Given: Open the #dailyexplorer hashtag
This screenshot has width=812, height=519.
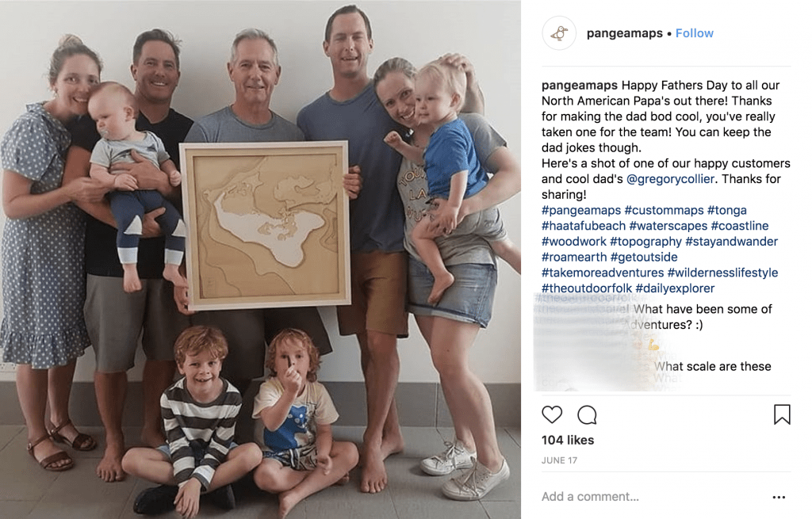Looking at the screenshot, I should tap(675, 288).
